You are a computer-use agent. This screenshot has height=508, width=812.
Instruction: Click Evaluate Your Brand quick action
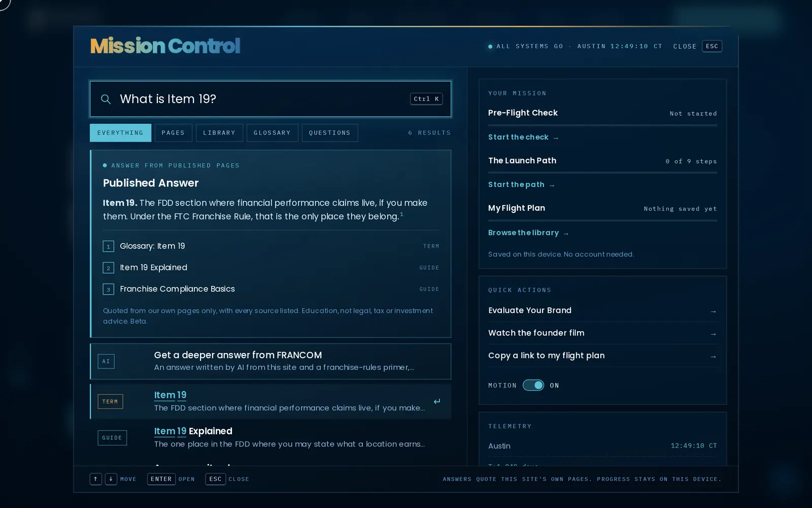point(602,310)
